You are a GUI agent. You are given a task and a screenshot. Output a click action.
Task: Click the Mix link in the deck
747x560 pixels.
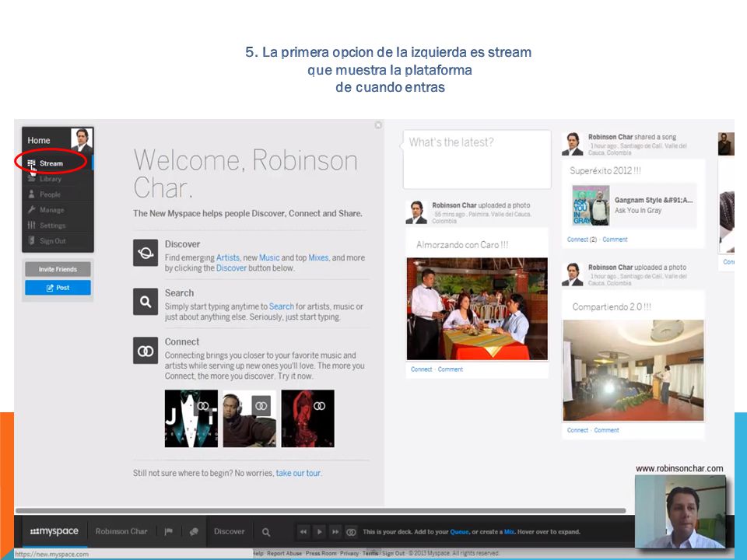pos(509,532)
